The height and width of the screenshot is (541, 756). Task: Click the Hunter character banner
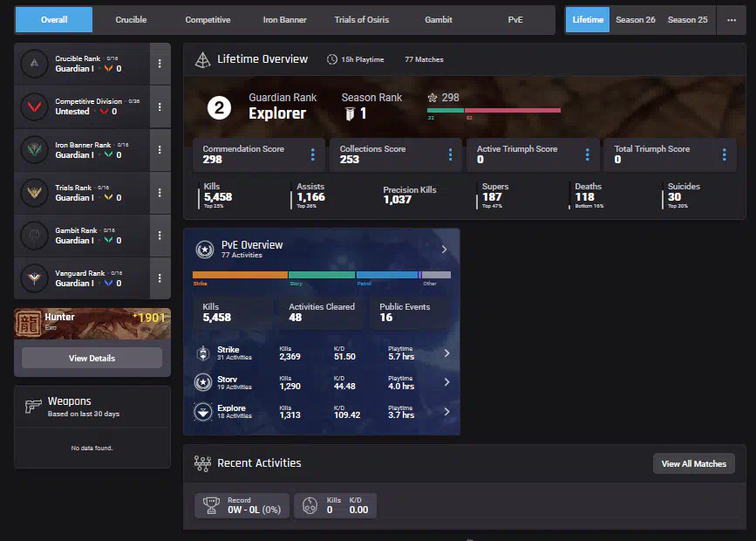(x=92, y=324)
